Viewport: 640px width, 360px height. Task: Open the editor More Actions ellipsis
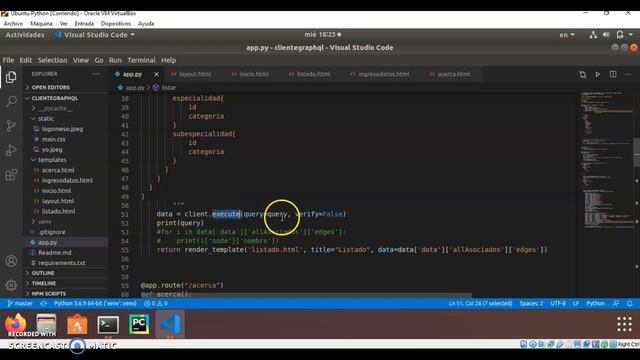point(628,74)
